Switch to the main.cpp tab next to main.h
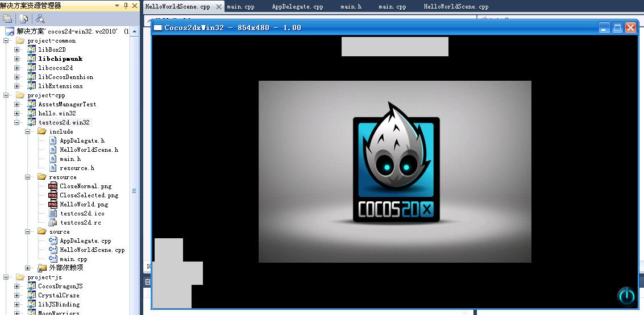 click(392, 7)
